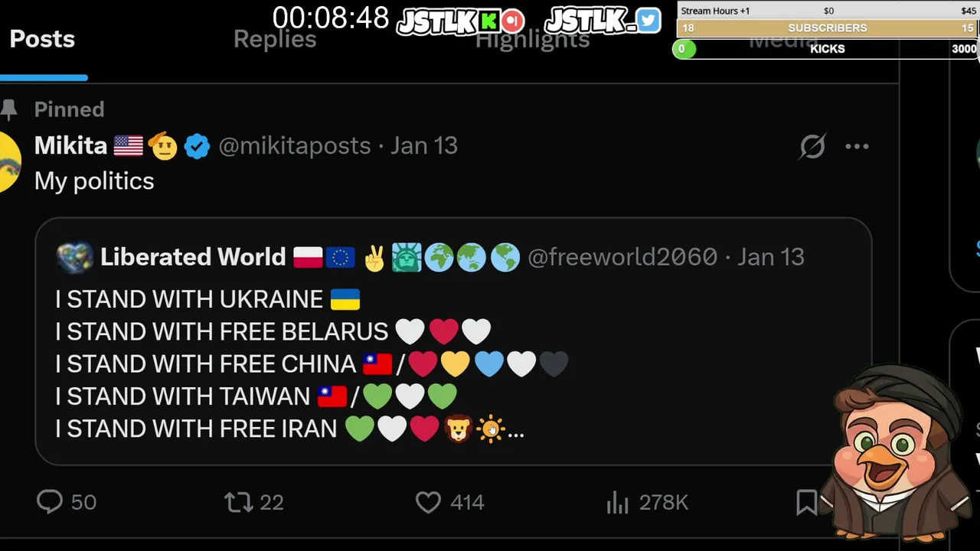The height and width of the screenshot is (551, 980).
Task: Click the Kicks goal progress bar
Action: tap(825, 49)
